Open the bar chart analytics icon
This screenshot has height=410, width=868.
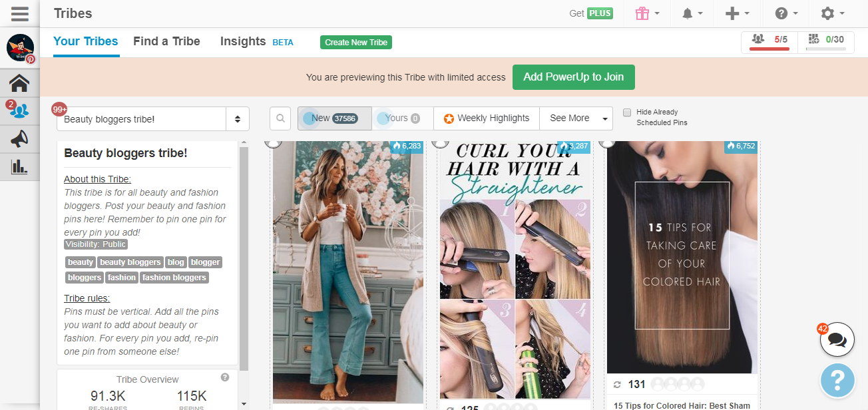[x=19, y=166]
